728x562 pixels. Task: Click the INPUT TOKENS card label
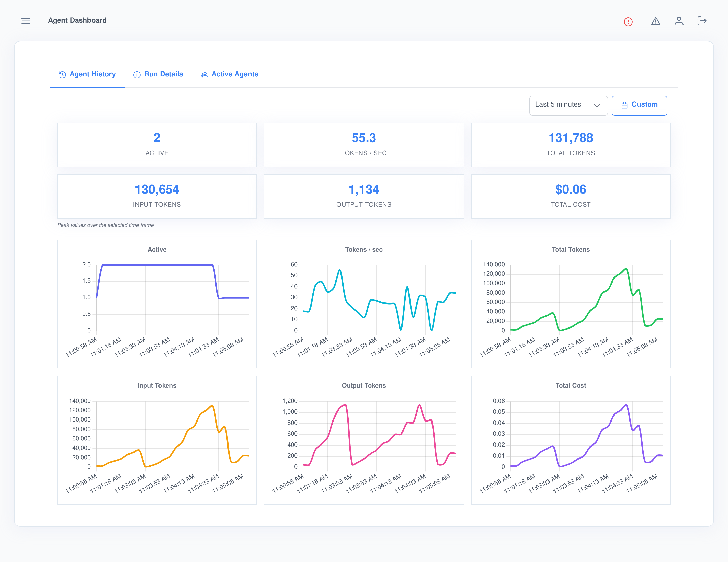157,204
